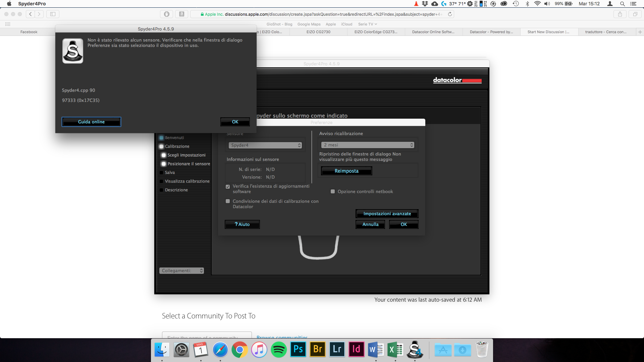Open the Start New Discussion tab
This screenshot has height=362, width=644.
click(x=548, y=32)
